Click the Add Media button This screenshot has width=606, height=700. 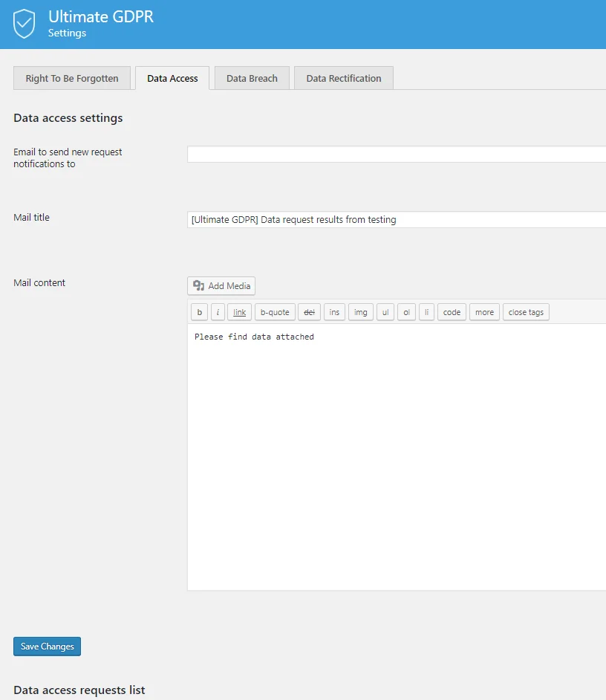221,285
